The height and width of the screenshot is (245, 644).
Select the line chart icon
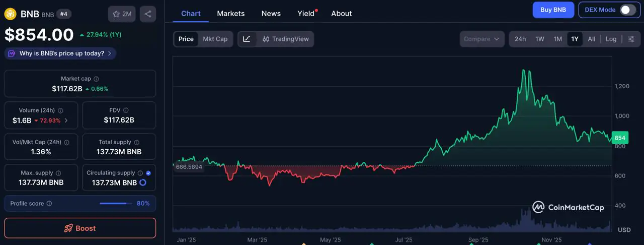click(246, 39)
